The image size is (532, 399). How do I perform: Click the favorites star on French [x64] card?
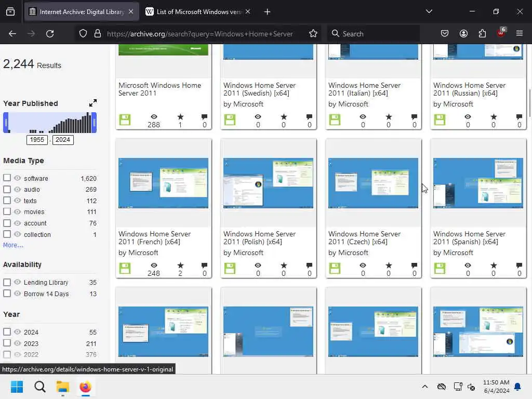[180, 265]
